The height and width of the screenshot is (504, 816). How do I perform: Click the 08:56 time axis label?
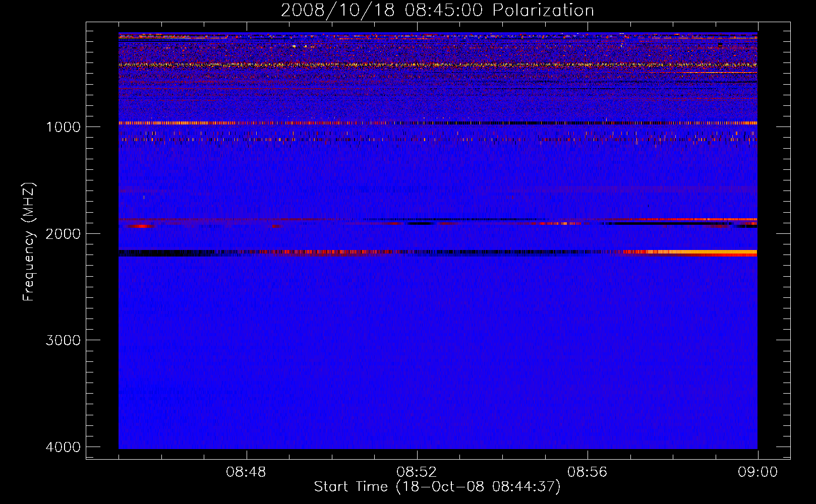pyautogui.click(x=587, y=472)
